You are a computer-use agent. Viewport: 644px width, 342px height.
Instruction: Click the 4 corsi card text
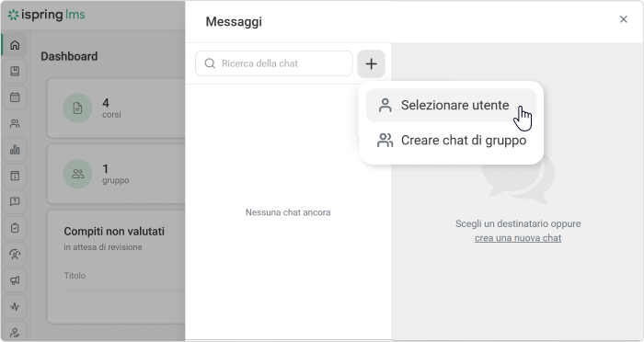[x=111, y=108]
